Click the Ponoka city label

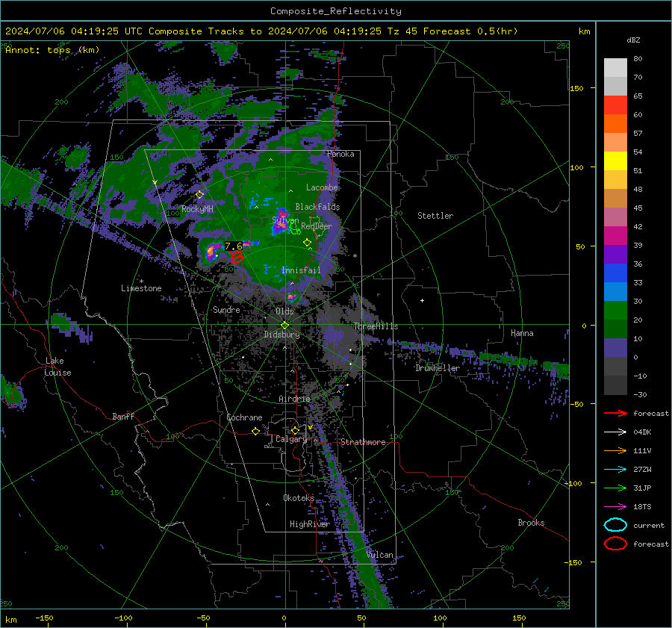[x=340, y=154]
